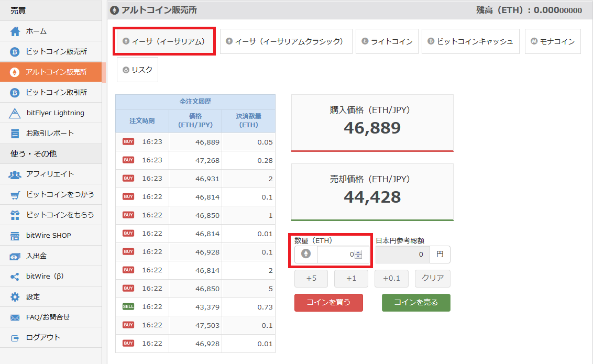This screenshot has width=593, height=364.
Task: Switch to the ビットコインキャッシュ tab
Action: click(470, 41)
